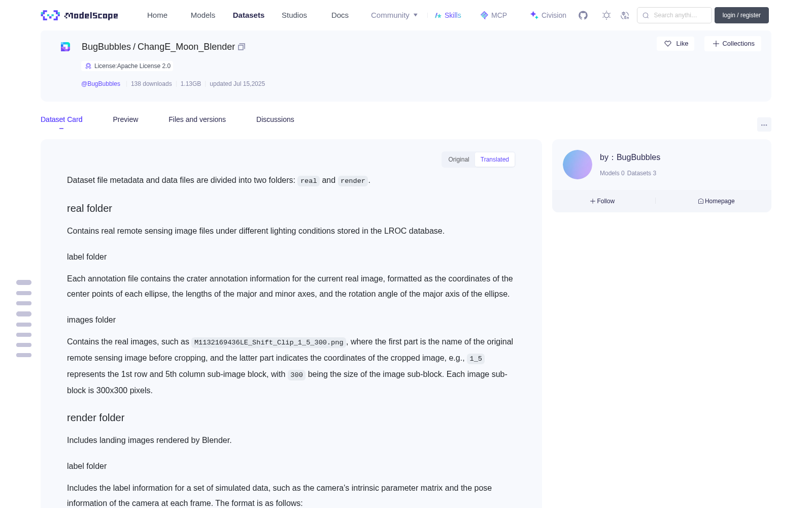Click the 300 inline code
The width and height of the screenshot is (812, 508).
[297, 375]
